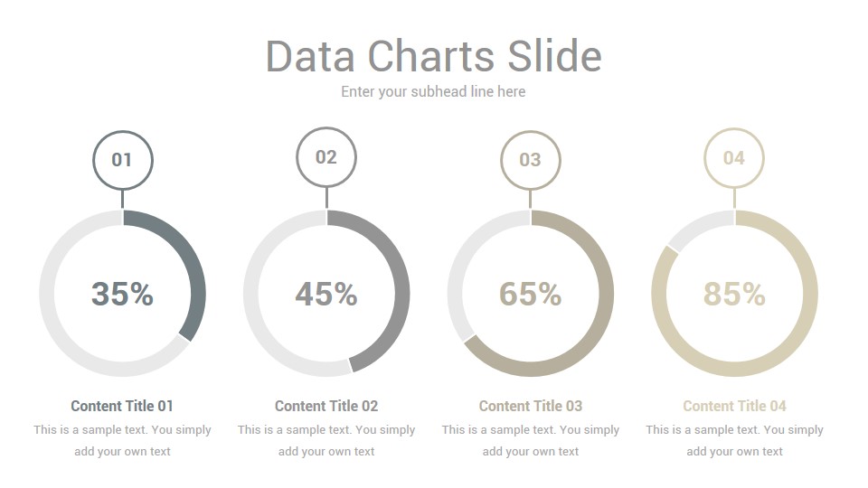Image resolution: width=868 pixels, height=488 pixels.
Task: Select the Content Title 02 heading
Action: pos(326,406)
